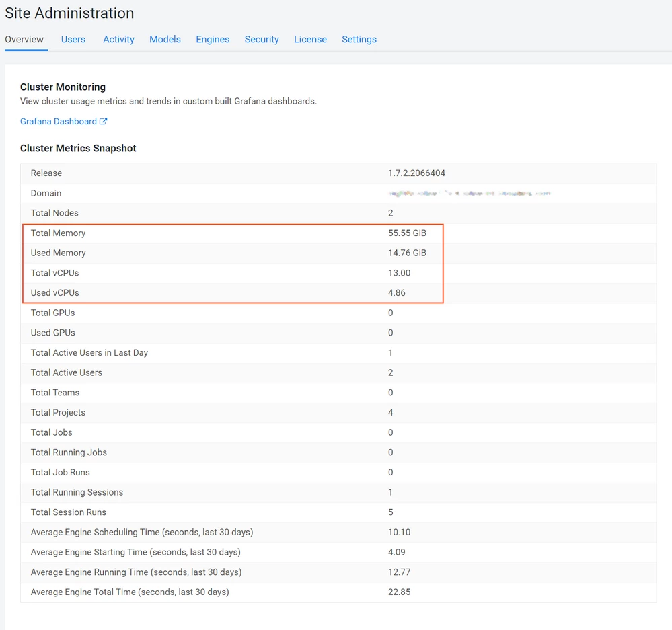Screen dimensions: 672x630
Task: Switch to the Security tab
Action: pos(262,40)
